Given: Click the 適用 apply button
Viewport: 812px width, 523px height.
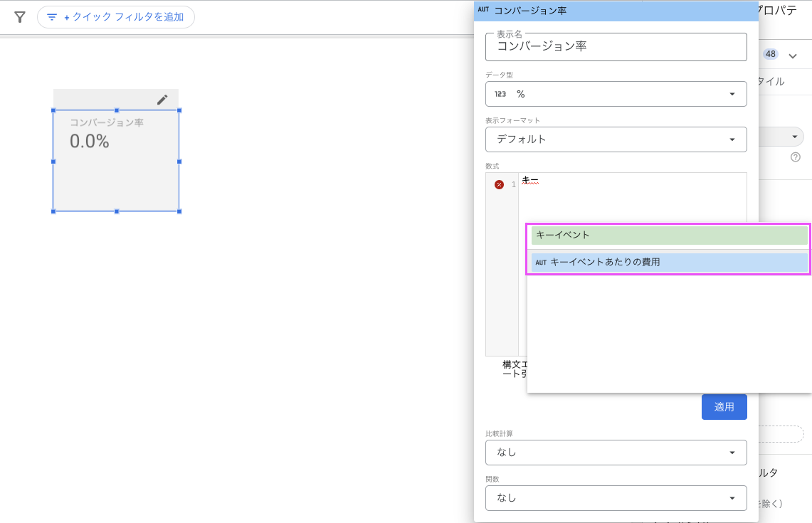Looking at the screenshot, I should coord(724,407).
